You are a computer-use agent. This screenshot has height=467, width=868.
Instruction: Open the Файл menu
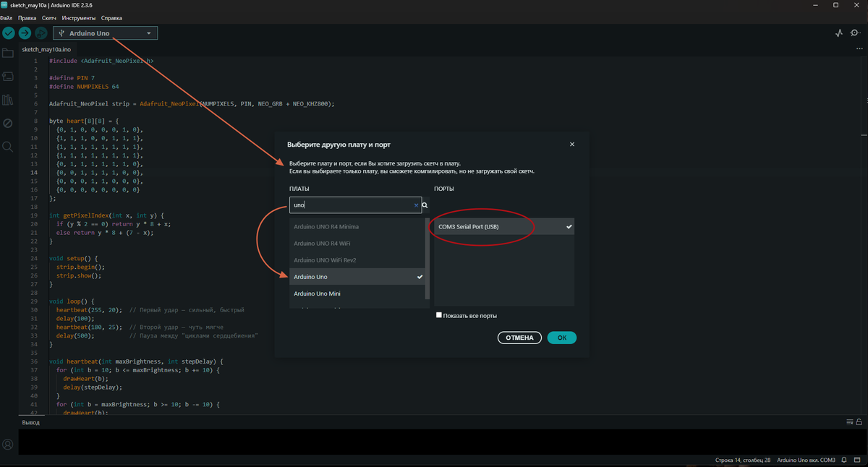[7, 17]
